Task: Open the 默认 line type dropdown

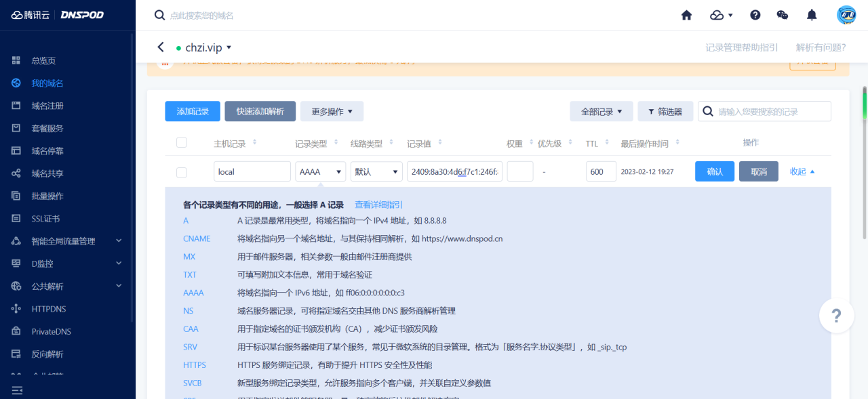Action: 376,171
